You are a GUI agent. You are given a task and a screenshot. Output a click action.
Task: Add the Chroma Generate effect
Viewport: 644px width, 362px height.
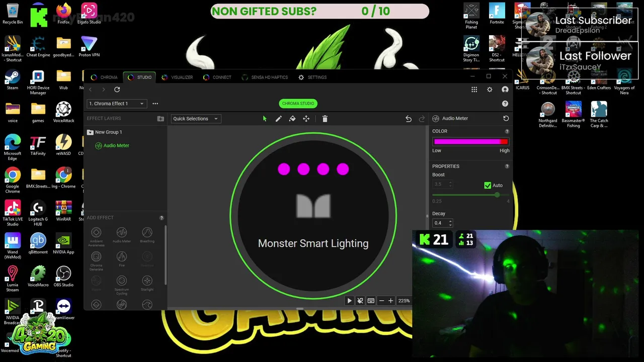(x=96, y=260)
